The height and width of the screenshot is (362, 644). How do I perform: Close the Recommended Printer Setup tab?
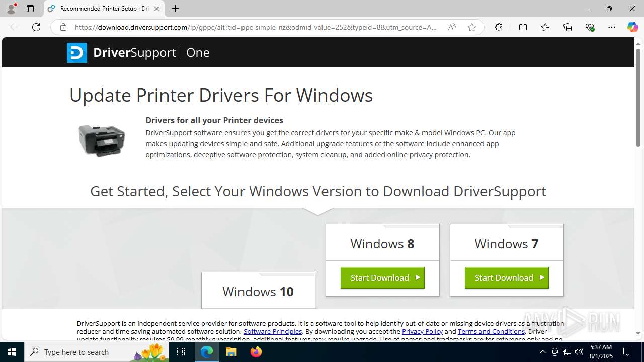(156, 9)
